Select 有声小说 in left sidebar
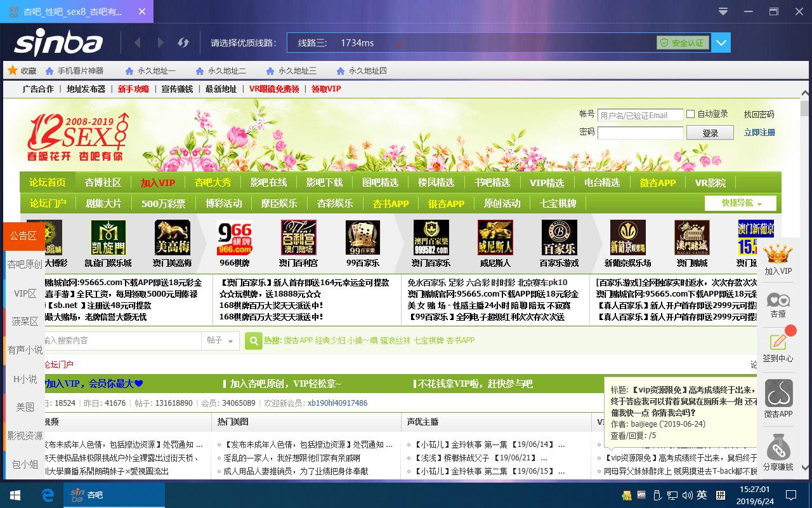The height and width of the screenshot is (508, 812). pyautogui.click(x=25, y=350)
